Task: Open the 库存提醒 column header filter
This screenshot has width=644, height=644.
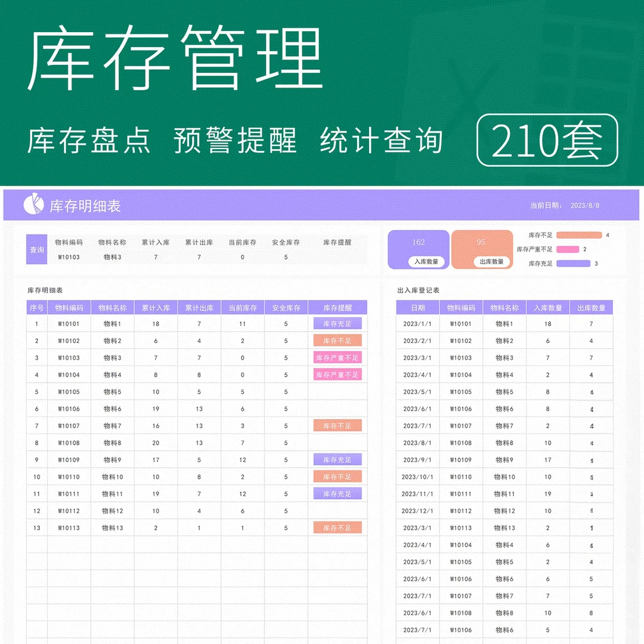Action: pyautogui.click(x=338, y=307)
